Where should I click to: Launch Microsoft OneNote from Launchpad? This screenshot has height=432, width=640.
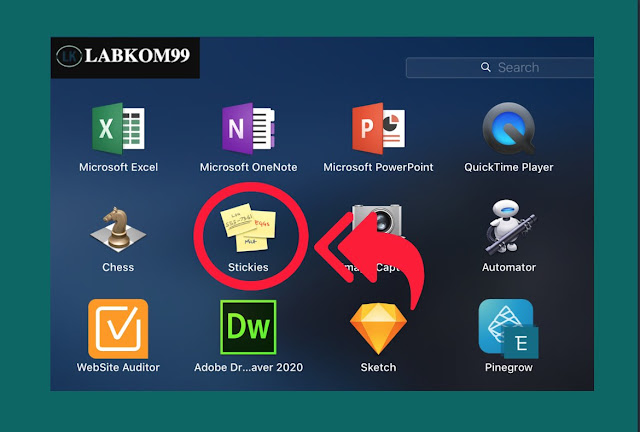248,129
